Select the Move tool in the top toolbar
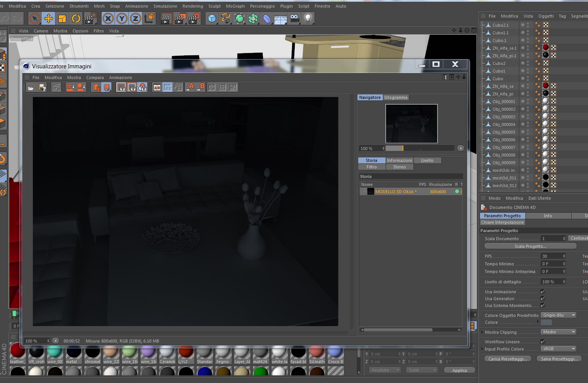The width and height of the screenshot is (588, 383). (x=48, y=18)
